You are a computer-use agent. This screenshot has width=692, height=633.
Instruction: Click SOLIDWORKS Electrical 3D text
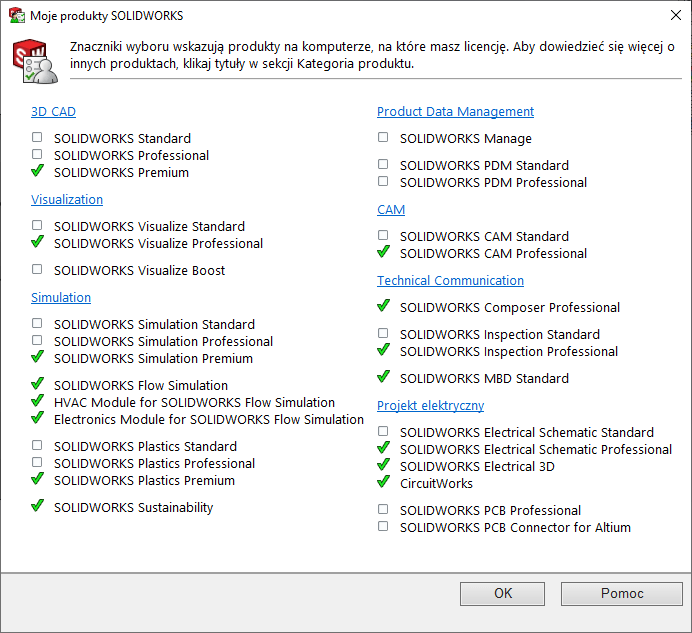click(x=478, y=467)
